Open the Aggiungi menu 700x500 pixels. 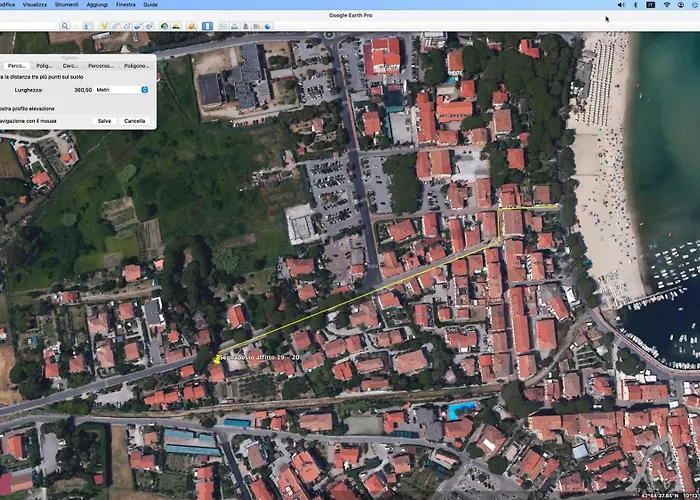97,5
